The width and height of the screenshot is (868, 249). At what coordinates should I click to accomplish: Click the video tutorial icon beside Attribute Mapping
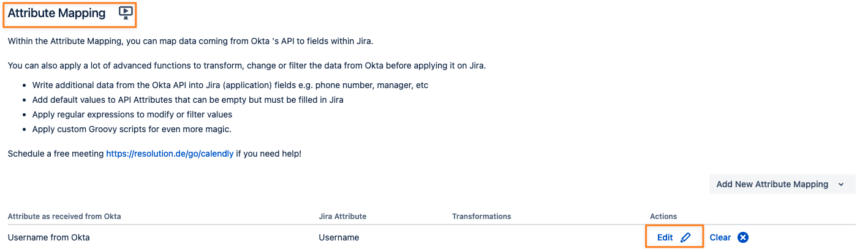[x=126, y=13]
